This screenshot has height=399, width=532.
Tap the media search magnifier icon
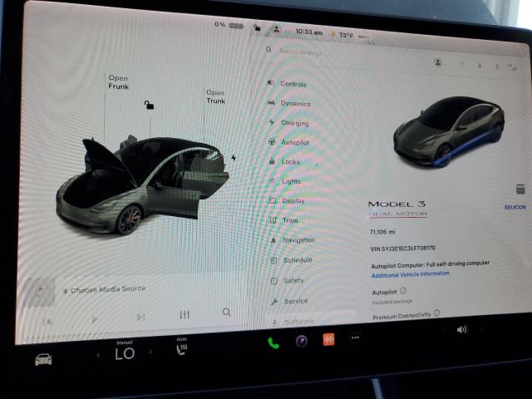pyautogui.click(x=227, y=312)
